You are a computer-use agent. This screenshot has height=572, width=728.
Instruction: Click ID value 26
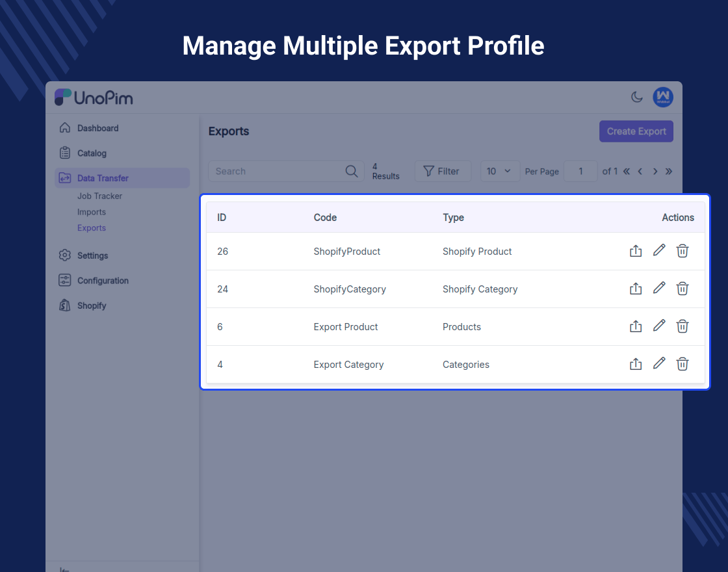222,251
